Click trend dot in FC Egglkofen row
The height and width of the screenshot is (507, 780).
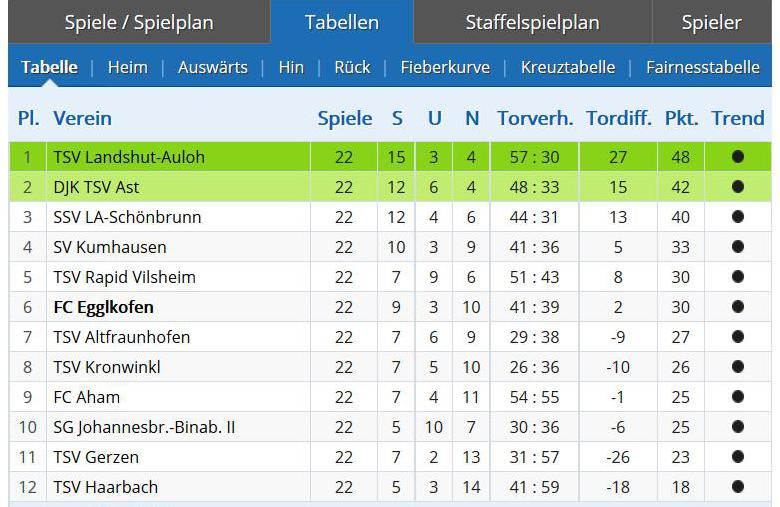pos(738,307)
